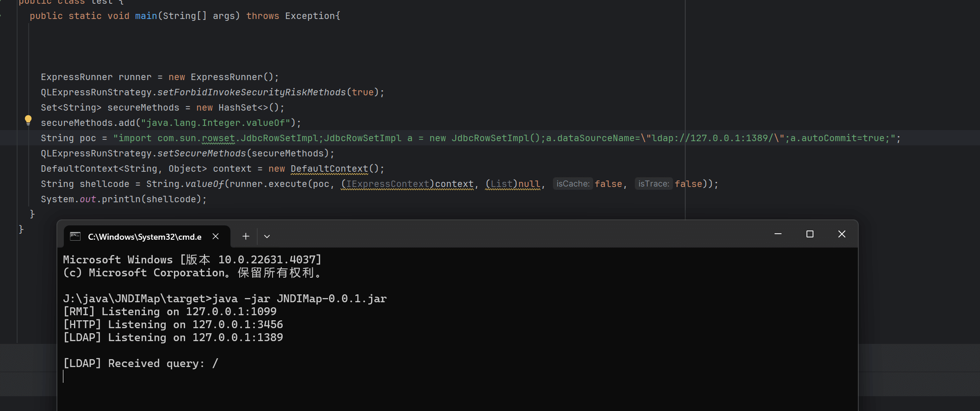The height and width of the screenshot is (411, 980).
Task: Open a new terminal tab with plus
Action: pos(246,237)
